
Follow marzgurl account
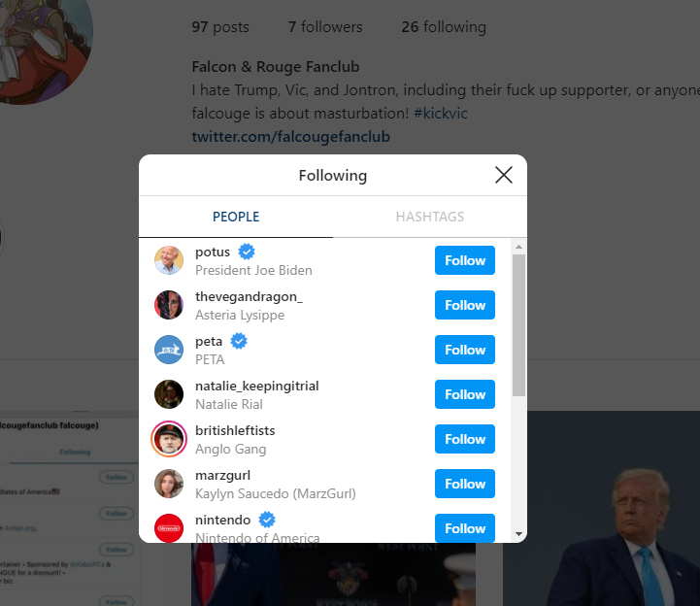(x=465, y=484)
